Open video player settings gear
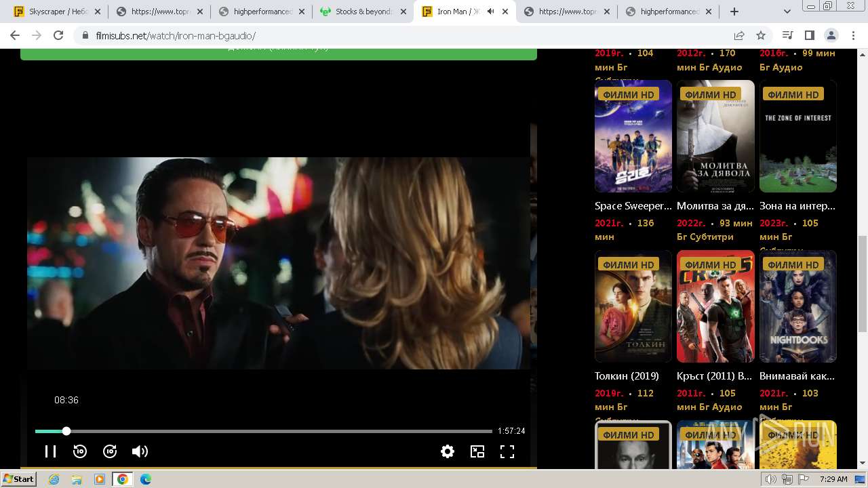Screen dimensions: 868x488 pos(448,451)
